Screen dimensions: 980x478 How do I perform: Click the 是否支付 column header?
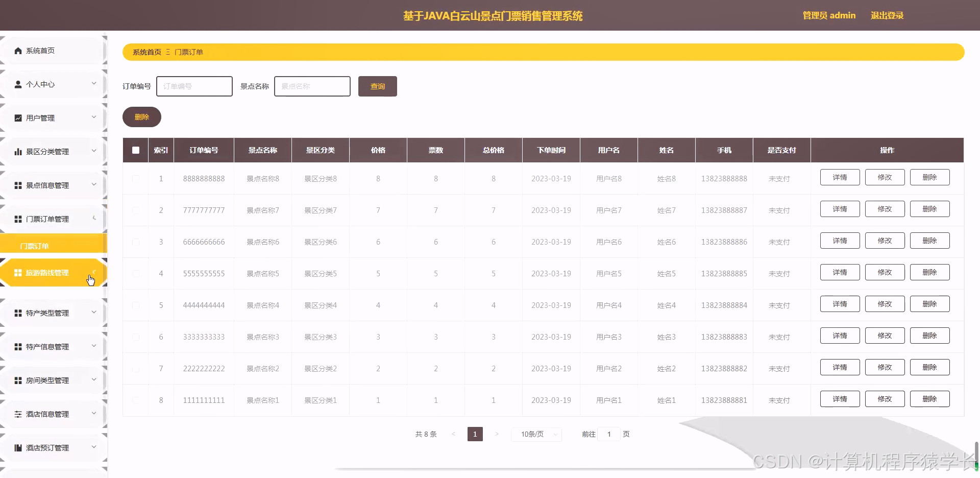782,150
